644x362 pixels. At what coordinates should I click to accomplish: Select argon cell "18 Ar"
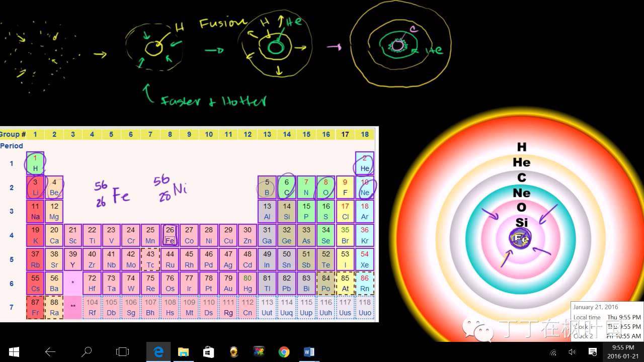click(x=365, y=212)
